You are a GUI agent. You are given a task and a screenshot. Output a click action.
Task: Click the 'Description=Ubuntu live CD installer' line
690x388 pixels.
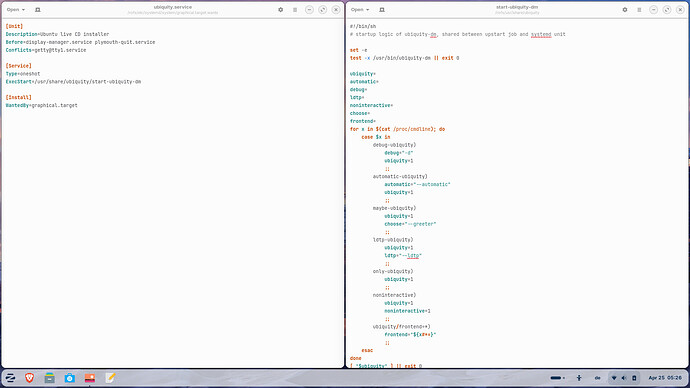[x=57, y=34]
